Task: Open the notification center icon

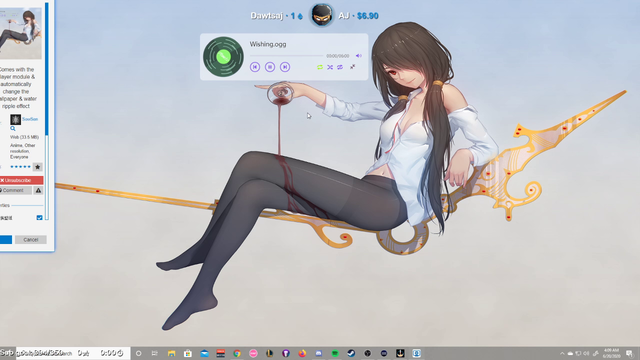Action: point(630,353)
